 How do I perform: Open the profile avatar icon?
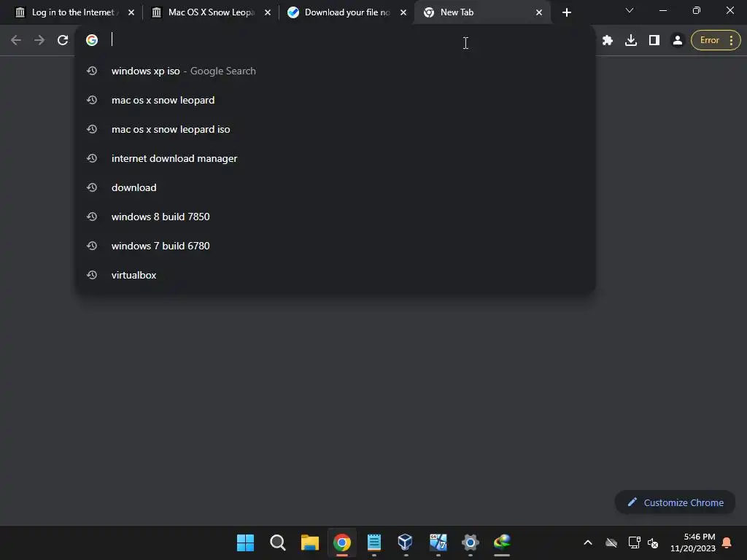(678, 40)
